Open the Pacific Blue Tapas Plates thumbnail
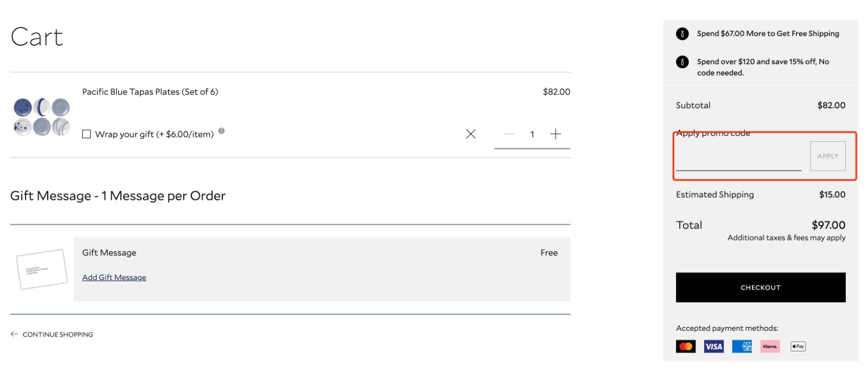This screenshot has width=868, height=371. pyautogui.click(x=42, y=117)
